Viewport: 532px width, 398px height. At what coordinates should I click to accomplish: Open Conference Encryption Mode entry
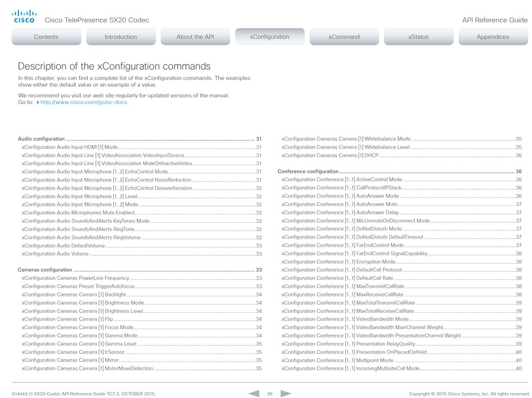coord(402,262)
